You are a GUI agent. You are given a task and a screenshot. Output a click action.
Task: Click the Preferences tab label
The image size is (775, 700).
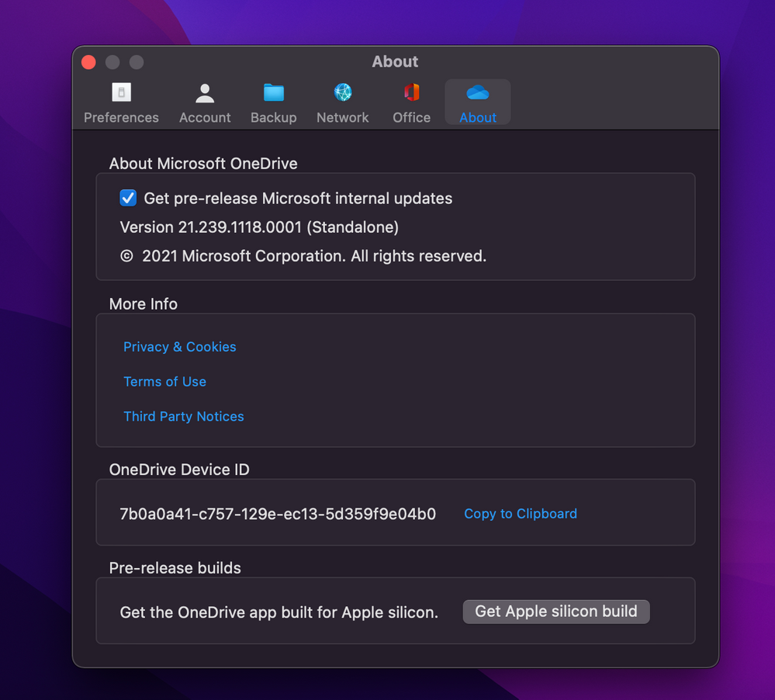121,117
